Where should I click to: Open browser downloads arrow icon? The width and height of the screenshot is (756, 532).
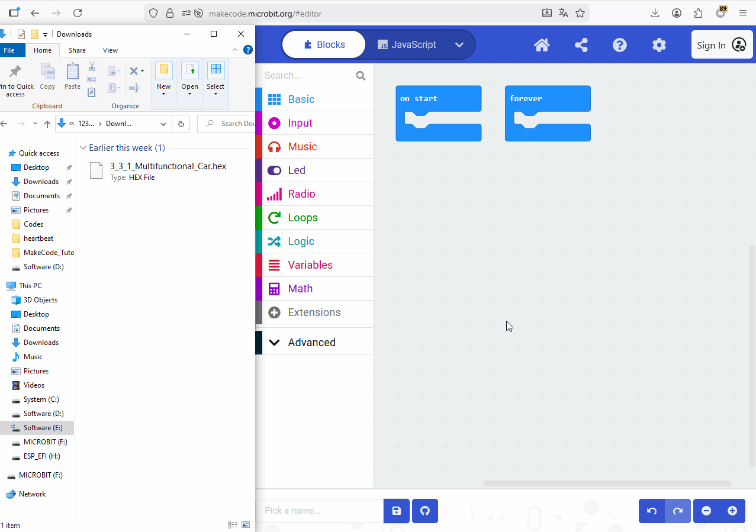655,13
